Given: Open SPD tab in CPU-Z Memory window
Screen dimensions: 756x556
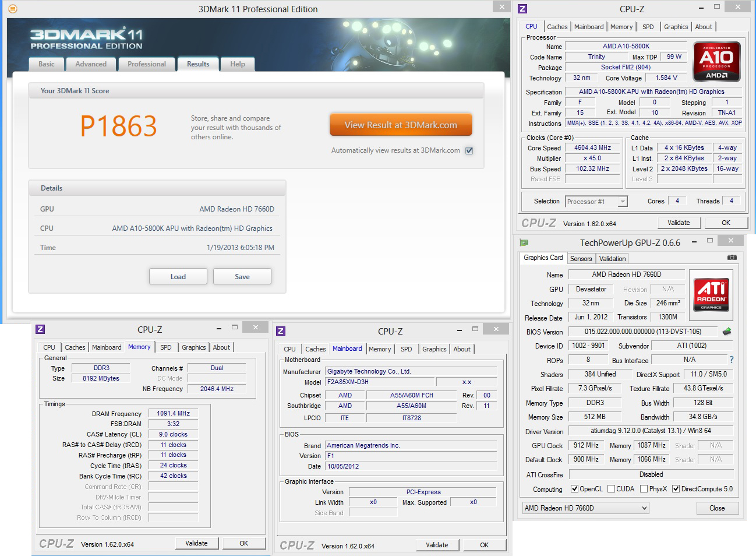Looking at the screenshot, I should click(x=166, y=347).
